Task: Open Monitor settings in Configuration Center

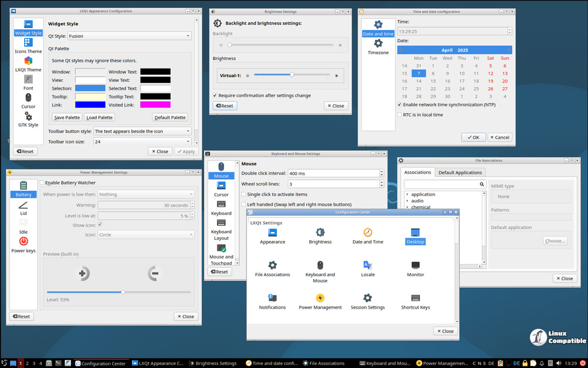Action: (415, 268)
